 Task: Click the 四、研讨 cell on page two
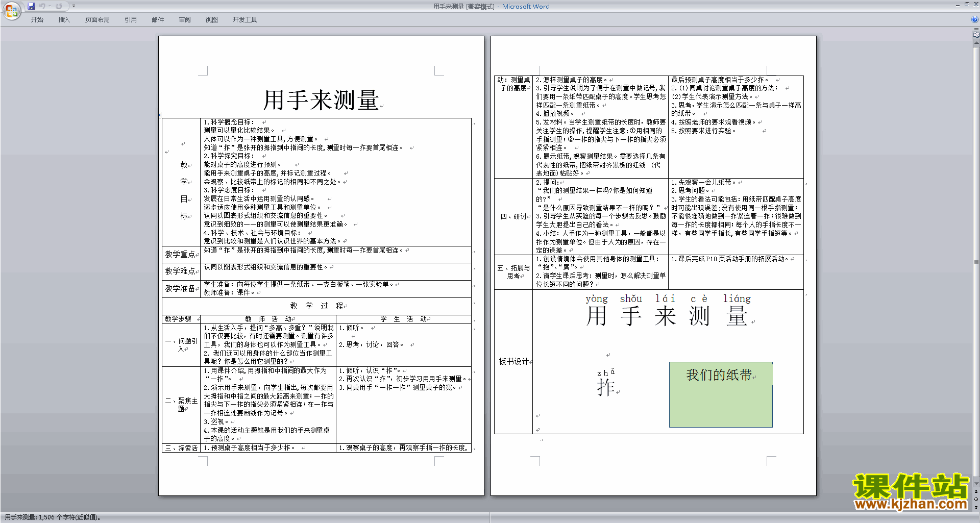point(513,216)
